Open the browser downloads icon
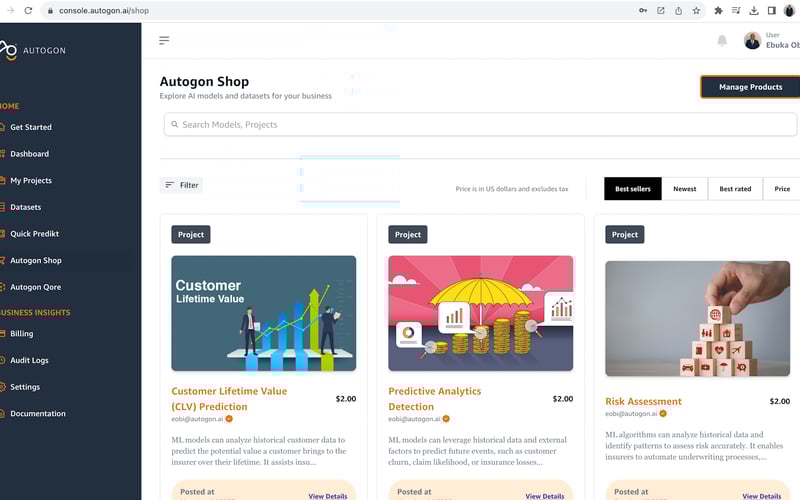 (754, 10)
